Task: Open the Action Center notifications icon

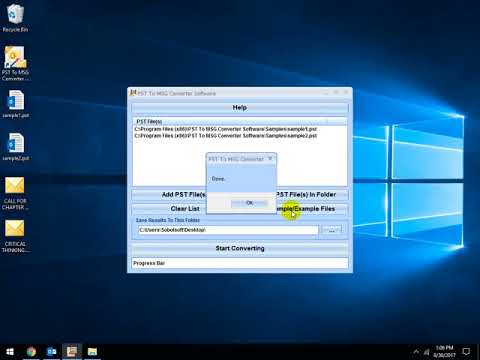Action: coord(466,352)
